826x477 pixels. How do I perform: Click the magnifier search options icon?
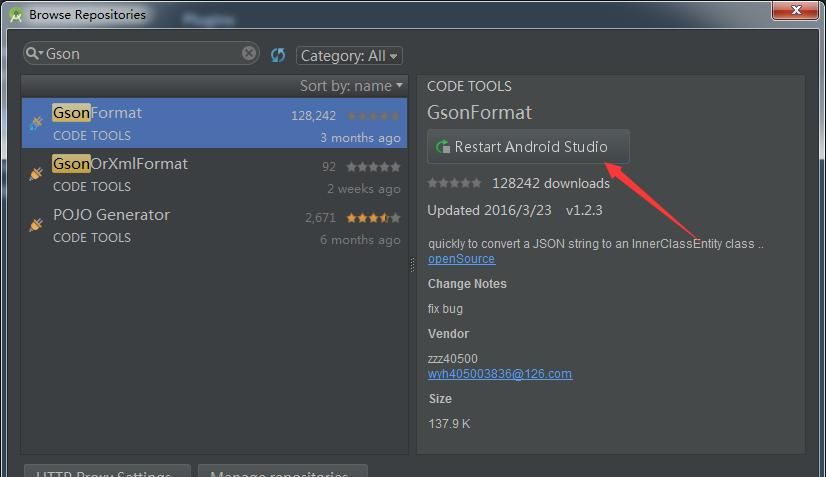pyautogui.click(x=35, y=54)
